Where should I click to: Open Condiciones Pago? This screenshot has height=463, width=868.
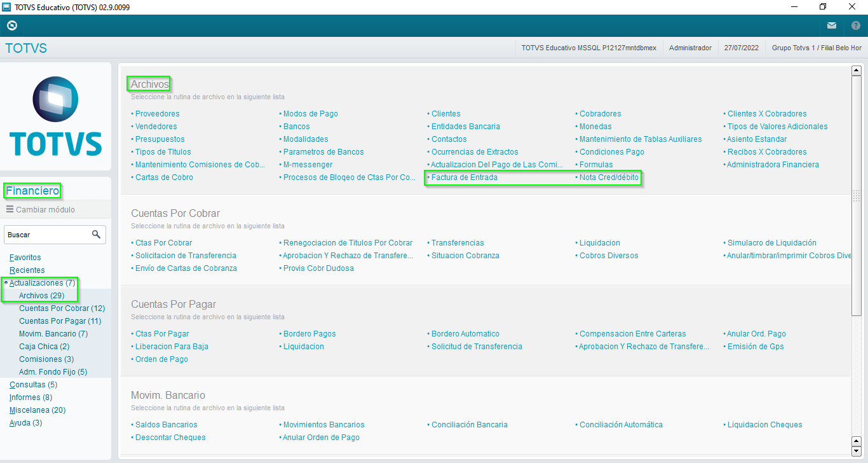coord(611,152)
